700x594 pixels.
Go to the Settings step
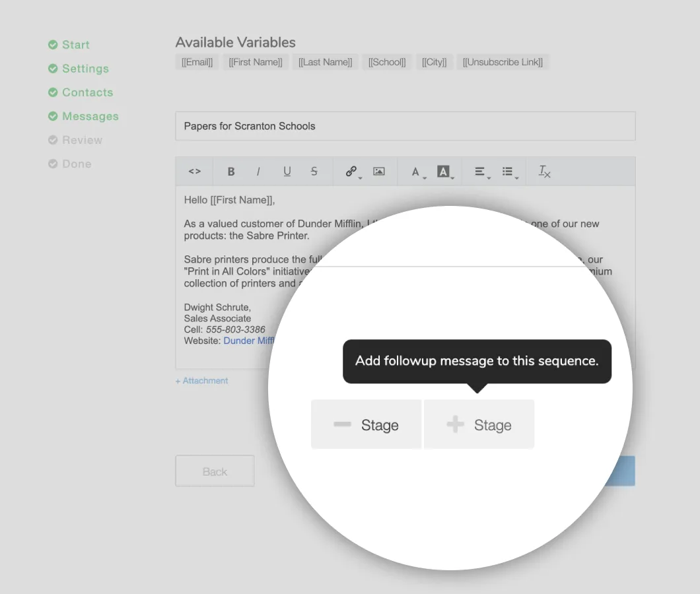(x=79, y=68)
